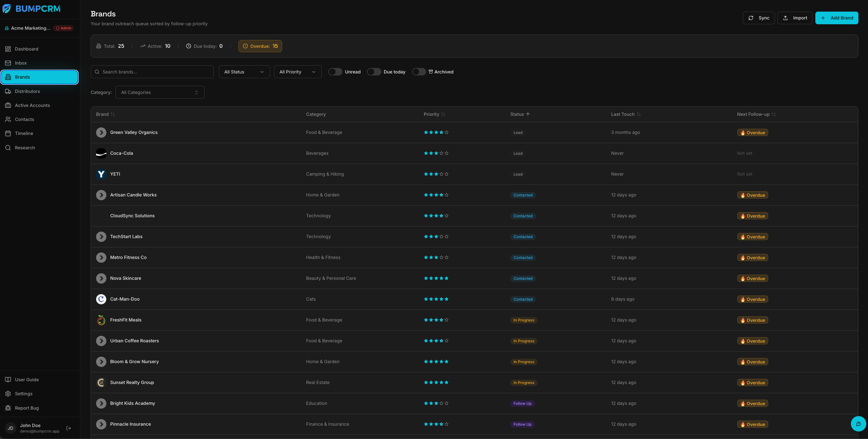Sort by Brand column arrows
Image resolution: width=868 pixels, height=439 pixels.
pos(113,114)
